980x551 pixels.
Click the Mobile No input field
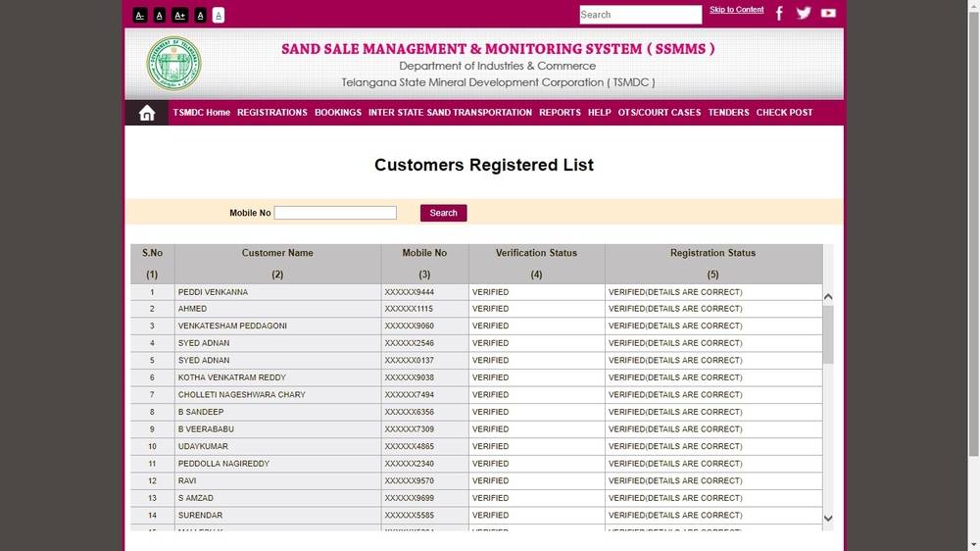[x=335, y=213]
